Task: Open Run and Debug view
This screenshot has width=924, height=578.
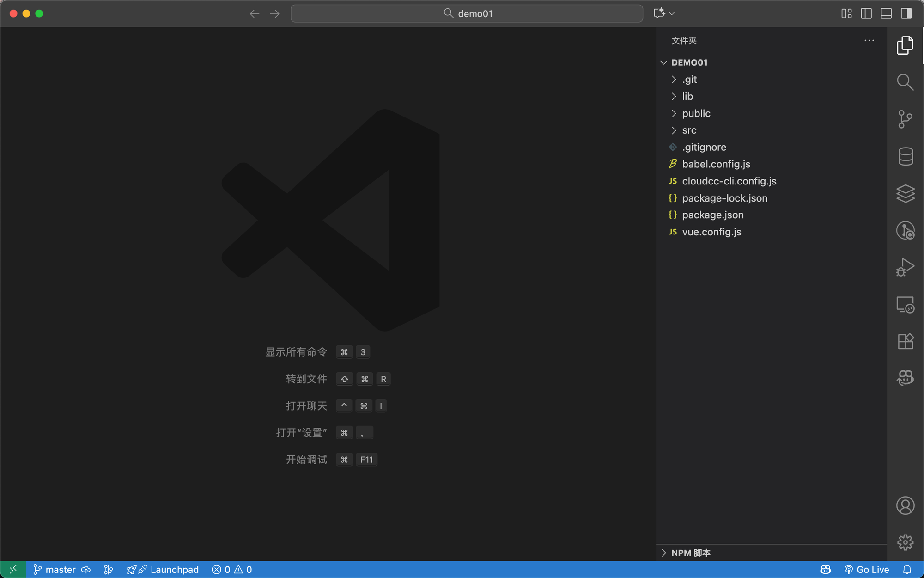Action: point(905,267)
